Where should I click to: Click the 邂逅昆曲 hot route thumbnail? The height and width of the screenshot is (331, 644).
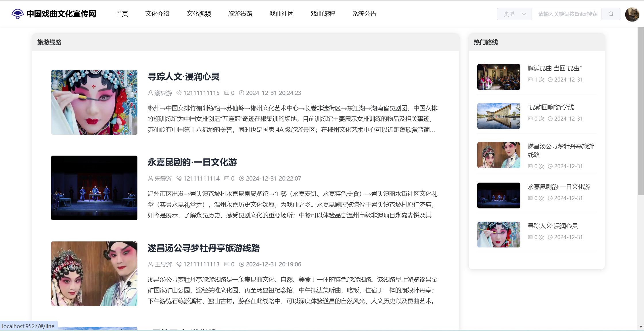click(499, 77)
